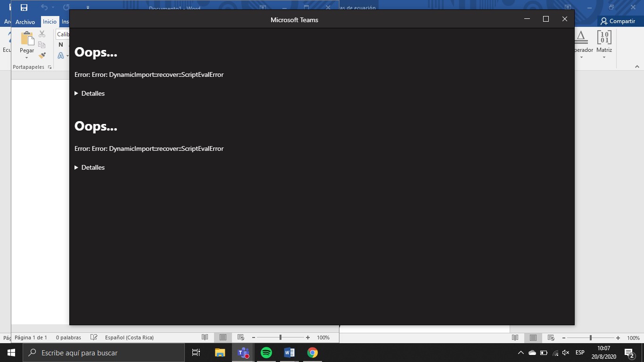This screenshot has height=362, width=644.
Task: Click the proofing check icon in status bar
Action: 94,337
